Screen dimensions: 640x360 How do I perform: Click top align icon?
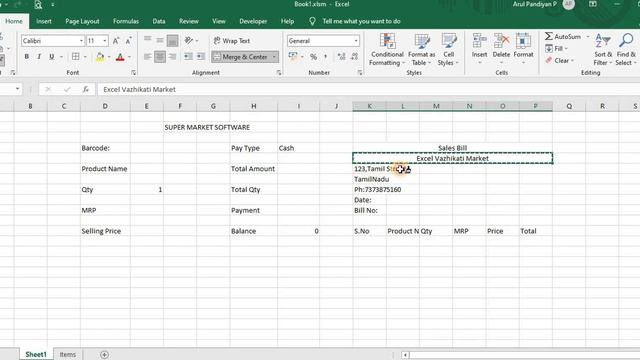[x=148, y=40]
